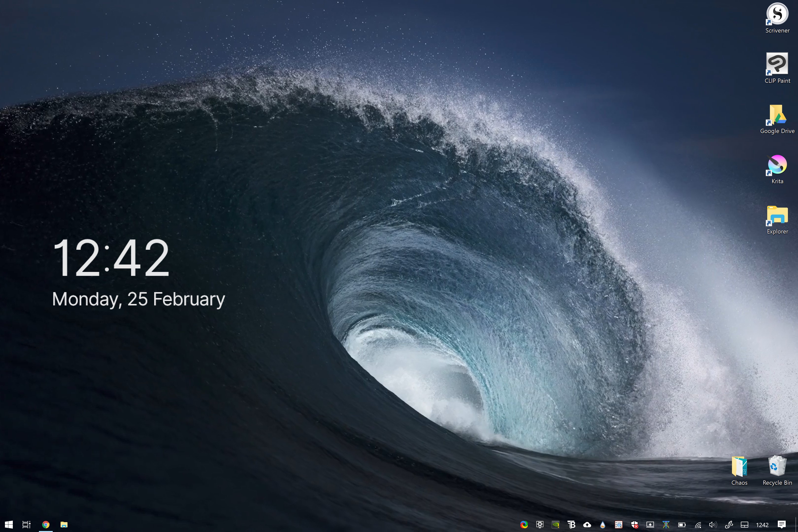Open the Wi-Fi network tray icon
The height and width of the screenshot is (532, 798).
coord(698,525)
